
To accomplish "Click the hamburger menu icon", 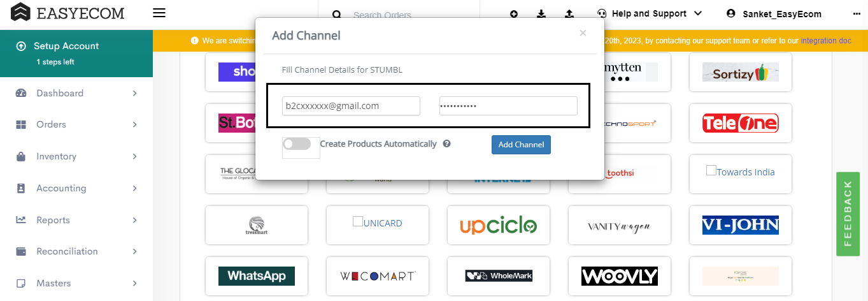I will point(159,13).
